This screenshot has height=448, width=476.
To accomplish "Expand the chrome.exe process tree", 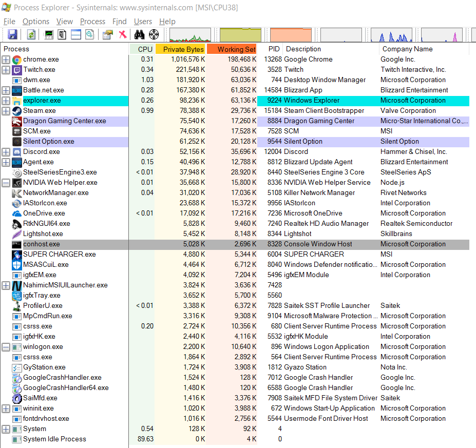I will 6,60.
